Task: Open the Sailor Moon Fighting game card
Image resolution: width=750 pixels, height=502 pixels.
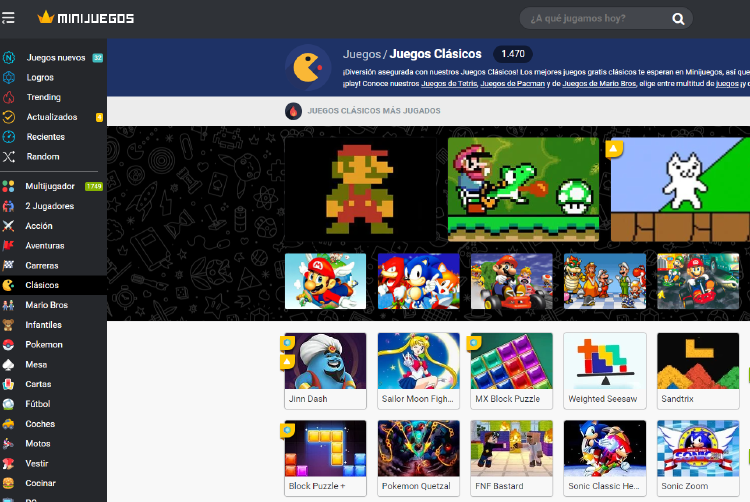Action: point(419,371)
